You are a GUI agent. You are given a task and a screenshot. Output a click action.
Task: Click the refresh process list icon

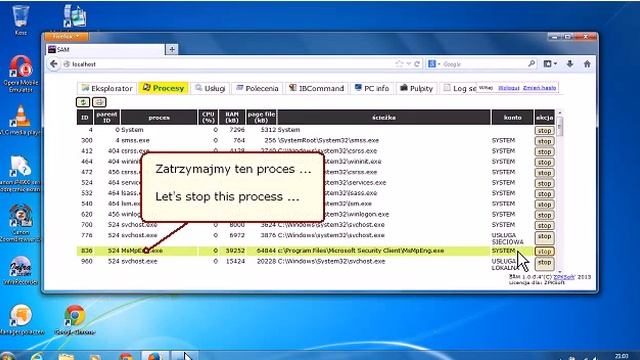click(x=83, y=102)
